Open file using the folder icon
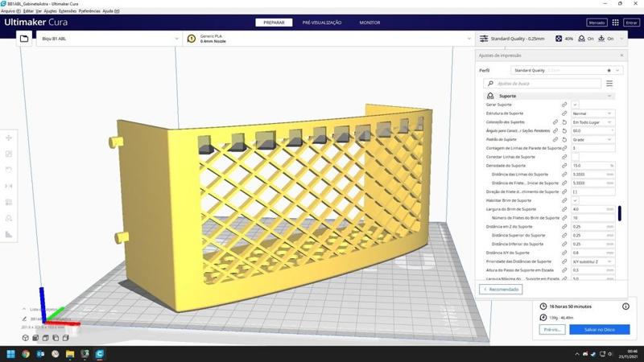Image resolution: width=644 pixels, height=362 pixels. tap(24, 39)
